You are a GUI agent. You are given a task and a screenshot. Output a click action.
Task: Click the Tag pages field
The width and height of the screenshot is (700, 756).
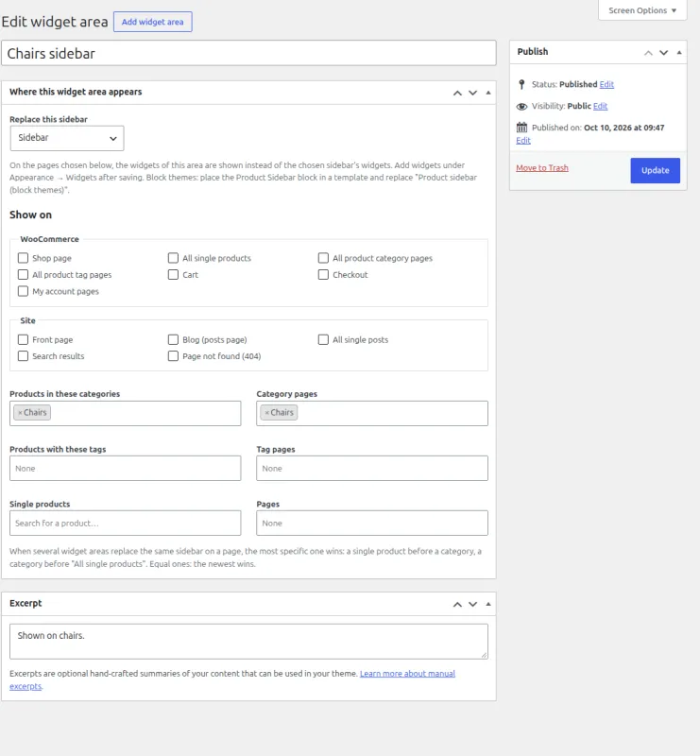(x=372, y=468)
